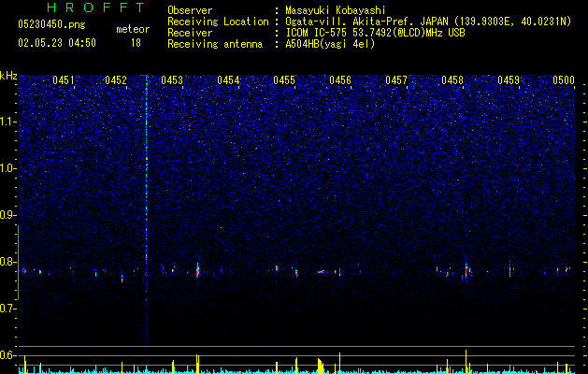This screenshot has height=374, width=588.
Task: Click the Receiving antenna field label
Action: point(215,44)
